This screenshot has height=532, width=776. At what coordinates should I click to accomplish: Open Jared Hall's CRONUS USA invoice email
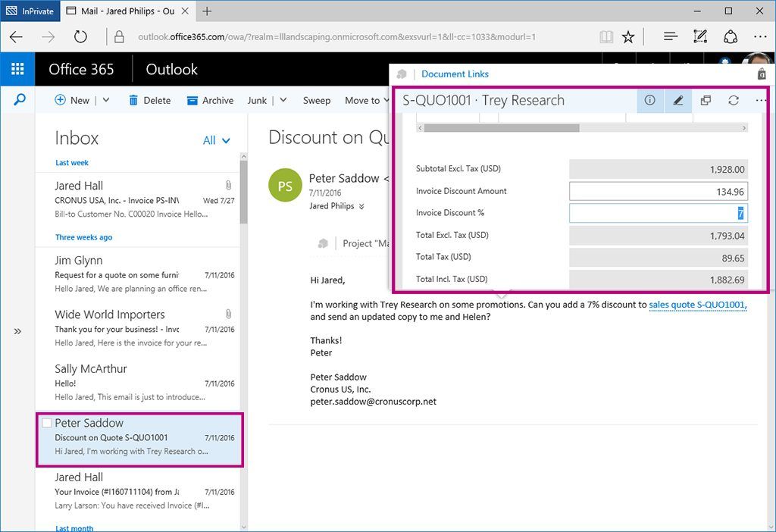138,199
